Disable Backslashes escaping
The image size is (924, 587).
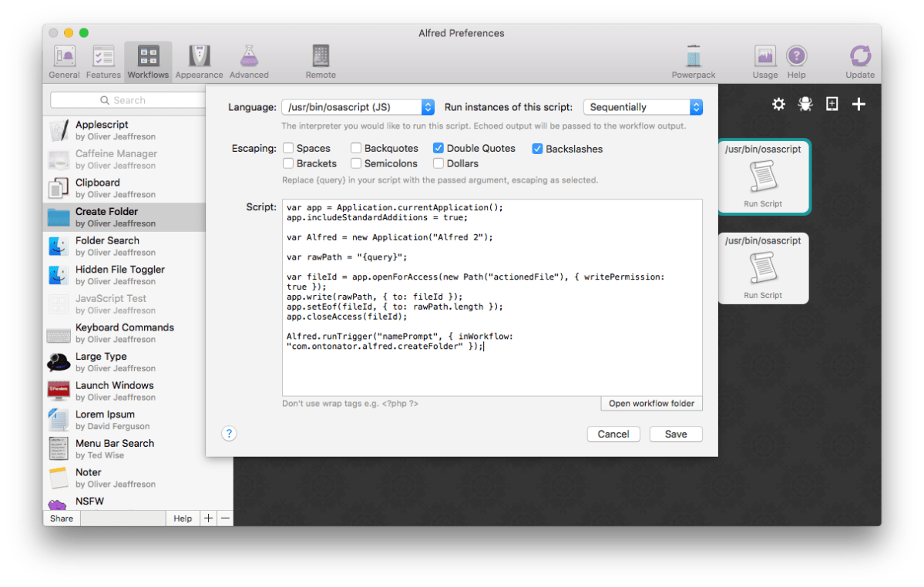pos(537,149)
